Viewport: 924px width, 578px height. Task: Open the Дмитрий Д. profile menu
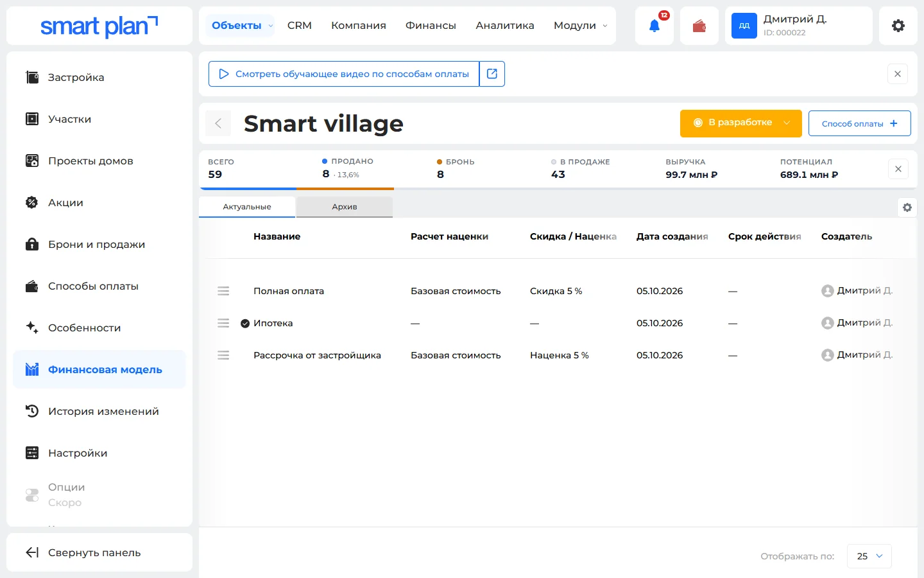(x=798, y=26)
